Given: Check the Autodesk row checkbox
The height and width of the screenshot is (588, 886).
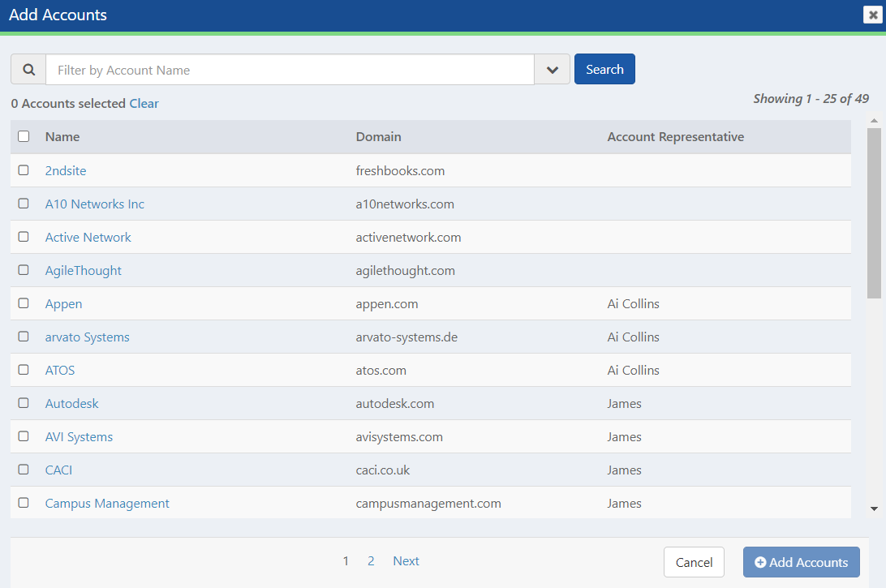Looking at the screenshot, I should click(24, 403).
